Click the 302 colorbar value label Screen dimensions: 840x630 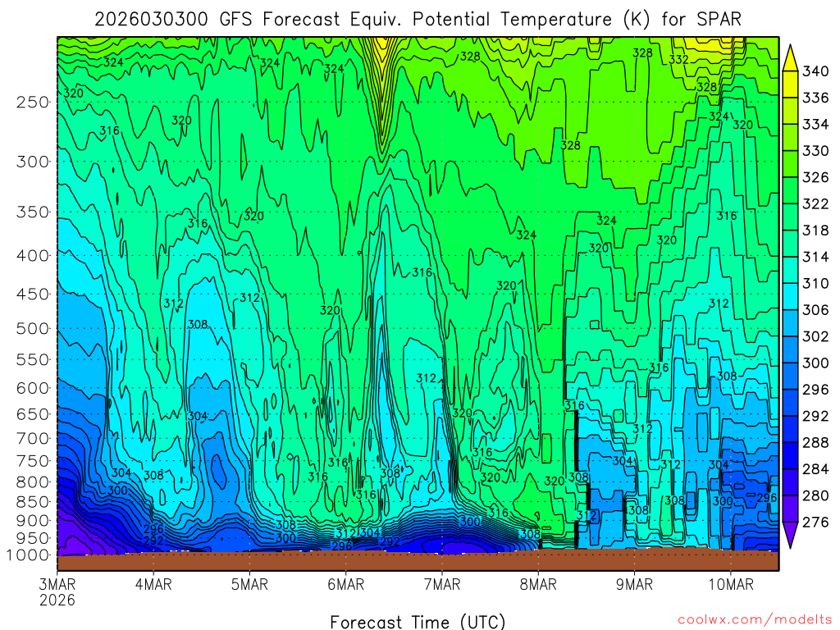tap(815, 336)
